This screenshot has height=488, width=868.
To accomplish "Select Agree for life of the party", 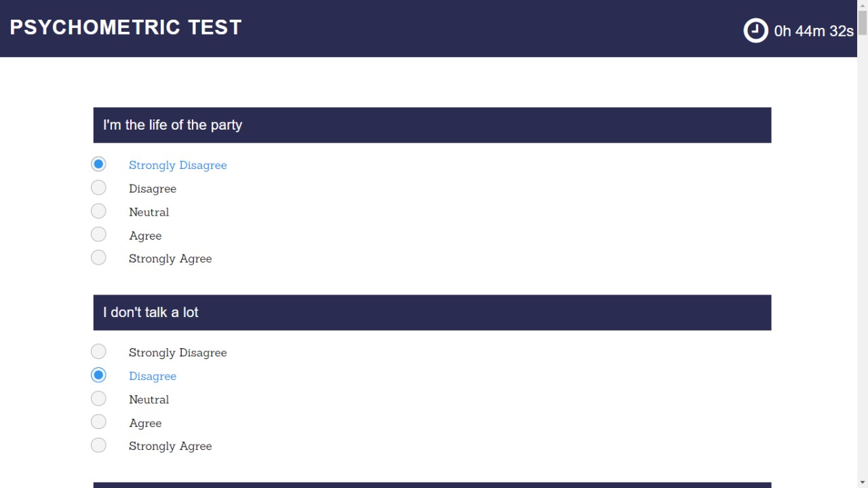I will tap(98, 234).
